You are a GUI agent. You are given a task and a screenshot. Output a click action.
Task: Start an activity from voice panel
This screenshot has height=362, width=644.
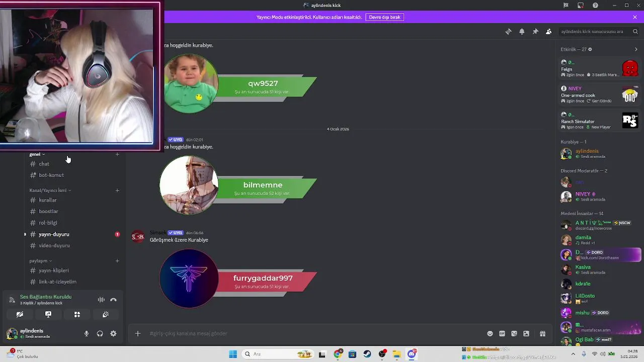pyautogui.click(x=77, y=314)
